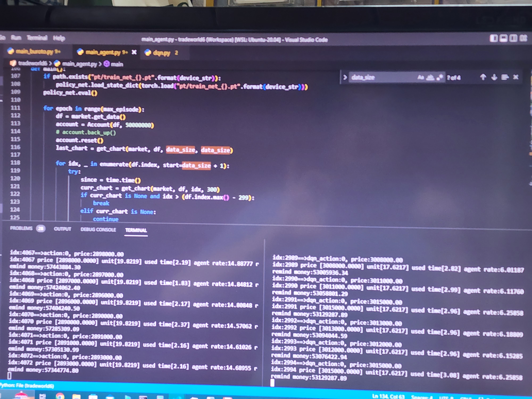Open the Terminal menu
Viewport: 532px width, 399px height.
37,38
